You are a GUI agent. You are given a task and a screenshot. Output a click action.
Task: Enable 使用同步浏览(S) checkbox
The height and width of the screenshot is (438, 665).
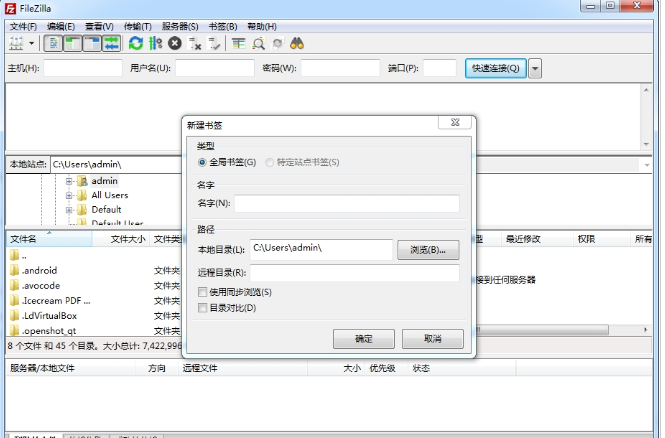(203, 292)
